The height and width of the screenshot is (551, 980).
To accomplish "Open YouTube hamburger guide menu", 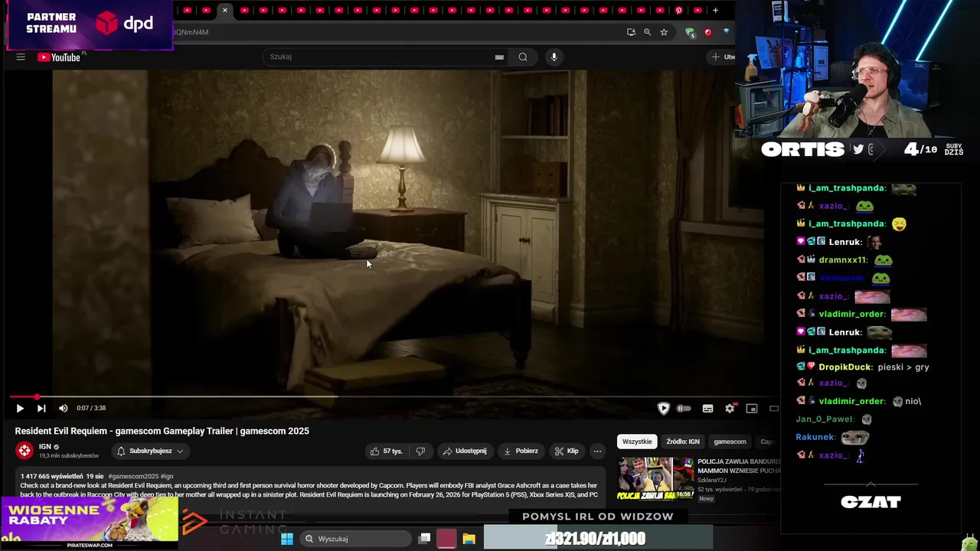I will pyautogui.click(x=21, y=57).
